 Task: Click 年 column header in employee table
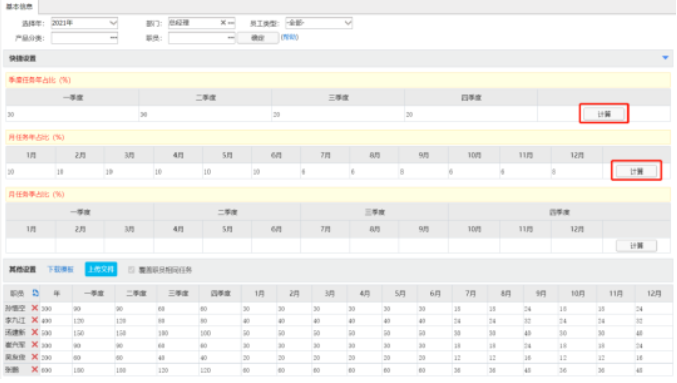click(57, 294)
